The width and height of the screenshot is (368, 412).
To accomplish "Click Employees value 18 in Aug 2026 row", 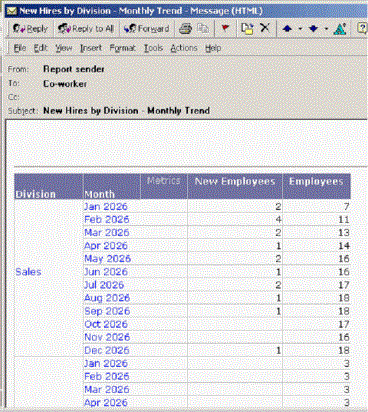I will tap(344, 298).
